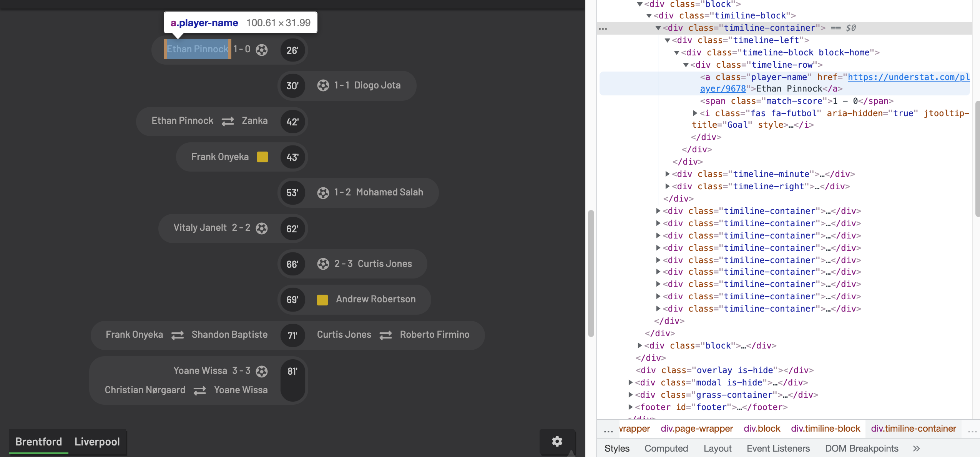Open the Event Listeners tab

778,449
